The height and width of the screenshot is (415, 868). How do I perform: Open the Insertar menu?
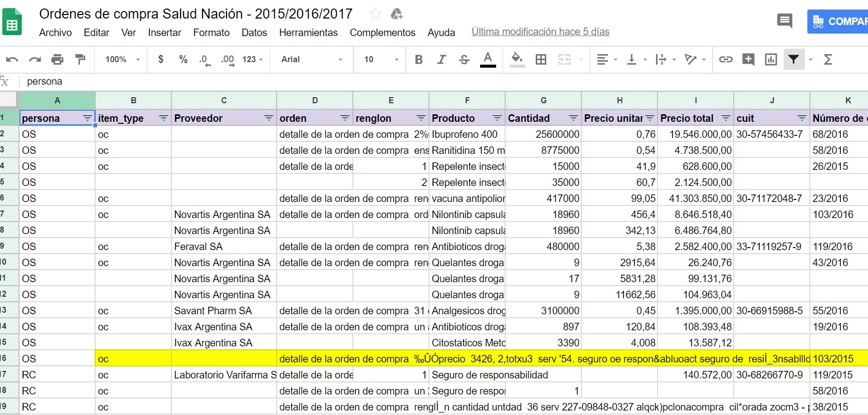coord(164,33)
